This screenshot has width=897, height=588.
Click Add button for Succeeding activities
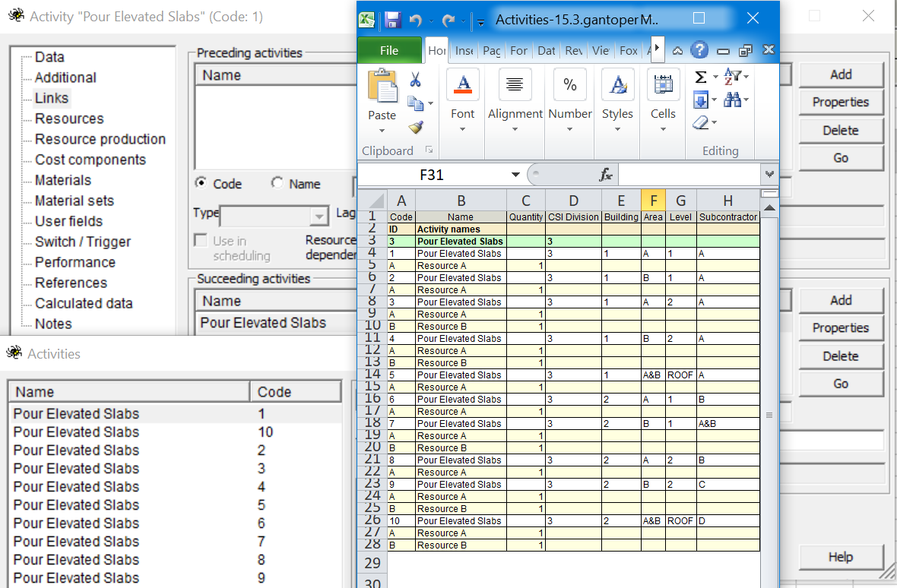point(841,300)
